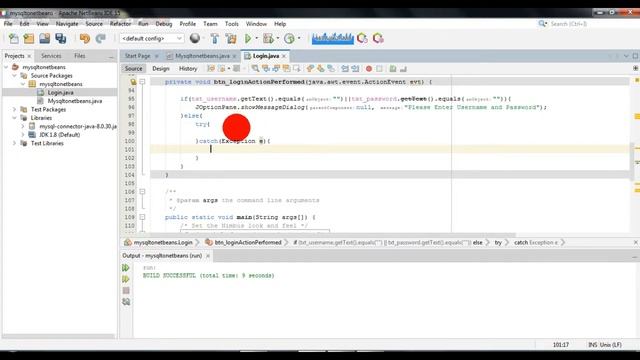This screenshot has width=640, height=360.
Task: Toggle Highlight Search in editor toolbar
Action: tap(286, 69)
